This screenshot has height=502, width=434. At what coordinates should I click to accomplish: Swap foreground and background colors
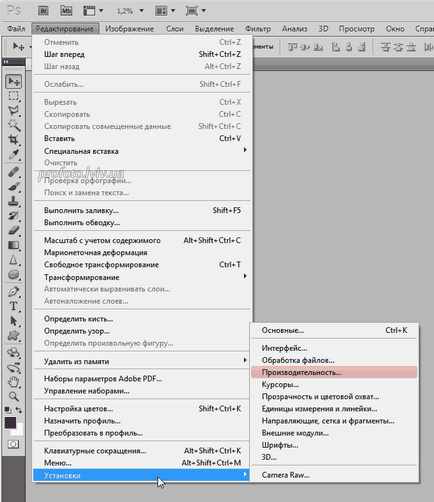(x=19, y=410)
